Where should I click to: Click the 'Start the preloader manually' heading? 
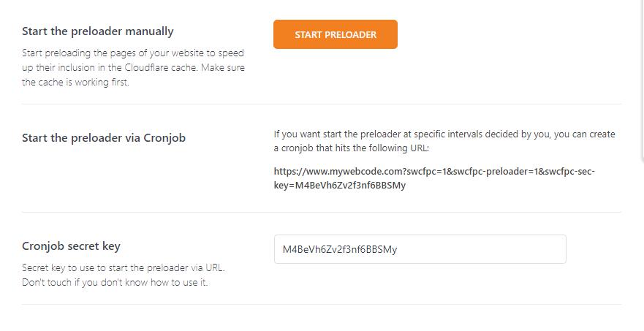[98, 31]
